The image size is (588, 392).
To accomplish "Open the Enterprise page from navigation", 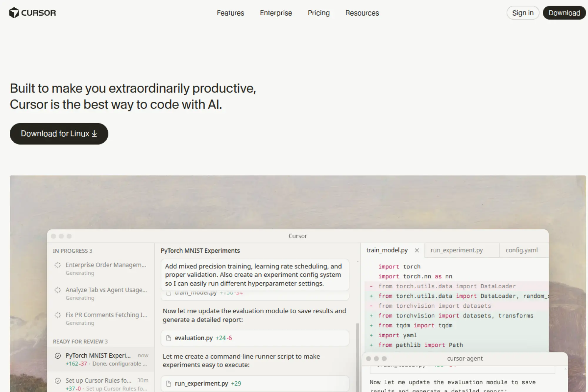I will [276, 13].
